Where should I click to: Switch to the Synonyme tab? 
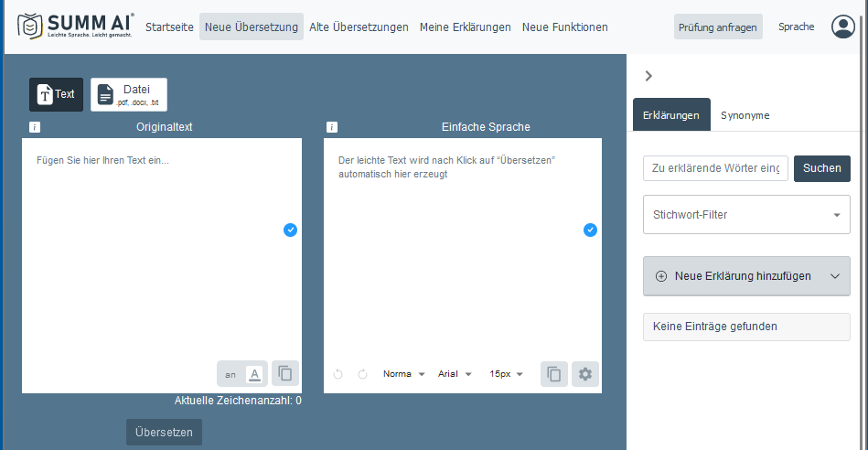[745, 115]
